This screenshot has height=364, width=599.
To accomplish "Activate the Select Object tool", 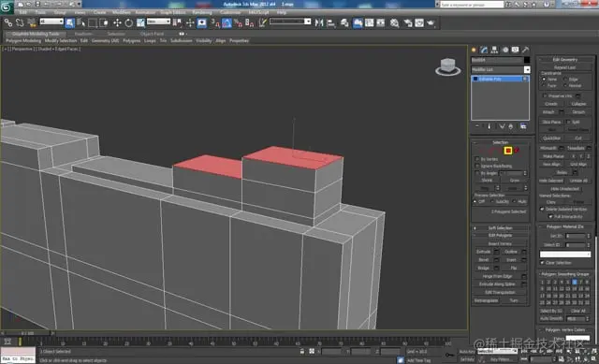I will (x=70, y=22).
